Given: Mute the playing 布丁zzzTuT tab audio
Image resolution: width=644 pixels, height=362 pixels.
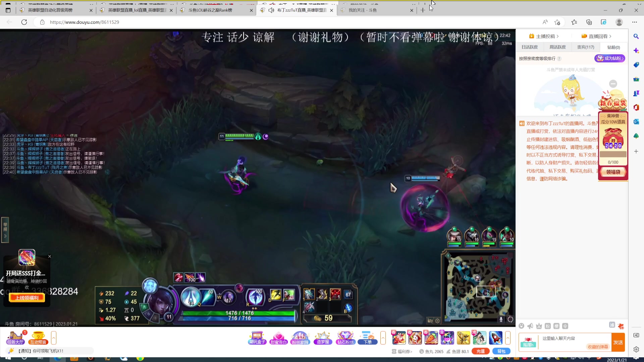Looking at the screenshot, I should tap(271, 10).
